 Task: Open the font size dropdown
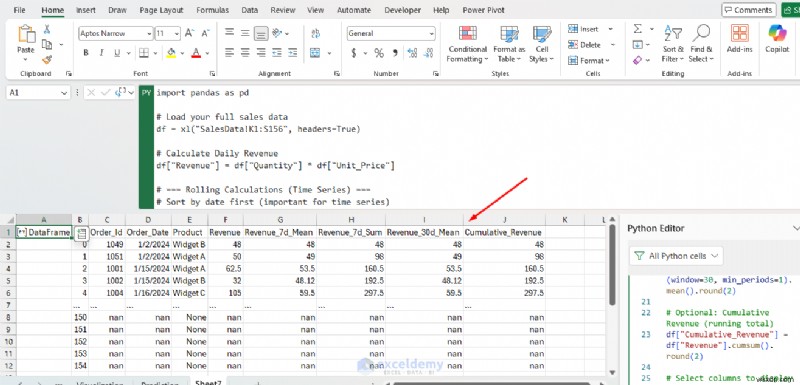tap(177, 34)
